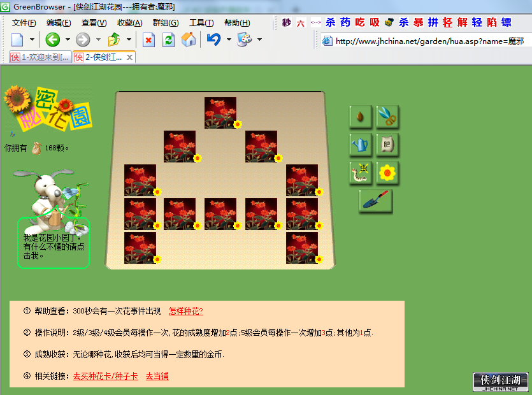This screenshot has width=532, height=395.
Task: Click the 秘密花园 sunflower logo
Action: [48, 108]
